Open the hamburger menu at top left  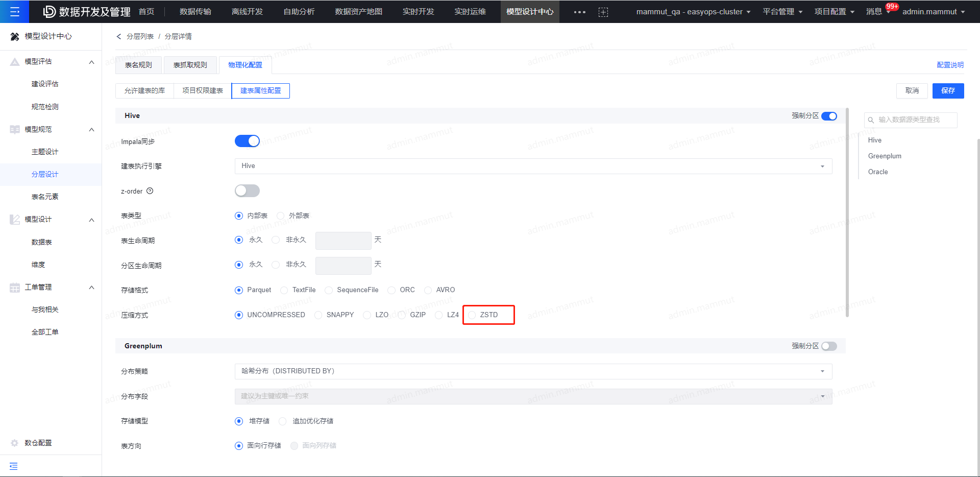pyautogui.click(x=14, y=11)
